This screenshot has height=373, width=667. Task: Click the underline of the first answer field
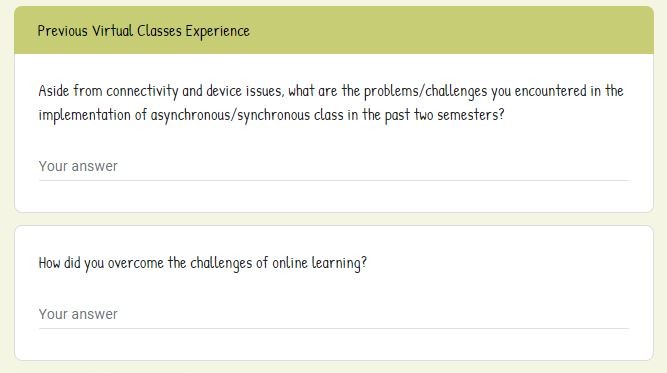click(x=334, y=180)
